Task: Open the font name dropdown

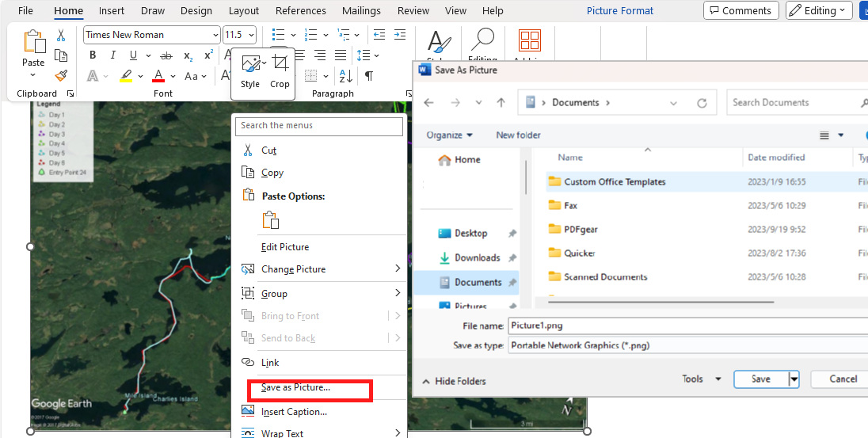Action: click(215, 36)
